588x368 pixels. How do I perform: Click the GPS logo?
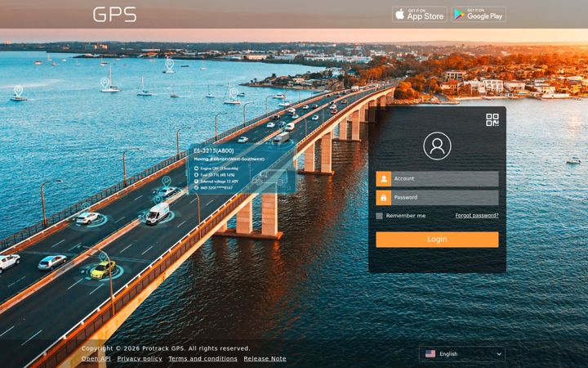115,15
